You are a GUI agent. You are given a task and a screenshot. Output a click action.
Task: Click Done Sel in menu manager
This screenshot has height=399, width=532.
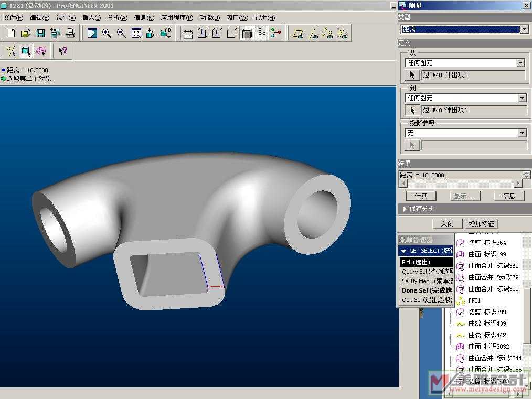(x=426, y=290)
